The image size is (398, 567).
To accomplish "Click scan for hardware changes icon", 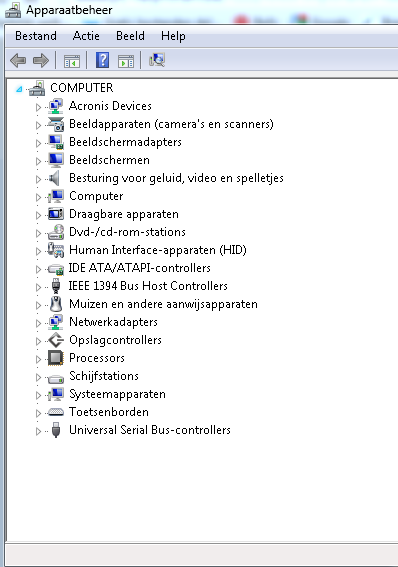I will click(157, 60).
